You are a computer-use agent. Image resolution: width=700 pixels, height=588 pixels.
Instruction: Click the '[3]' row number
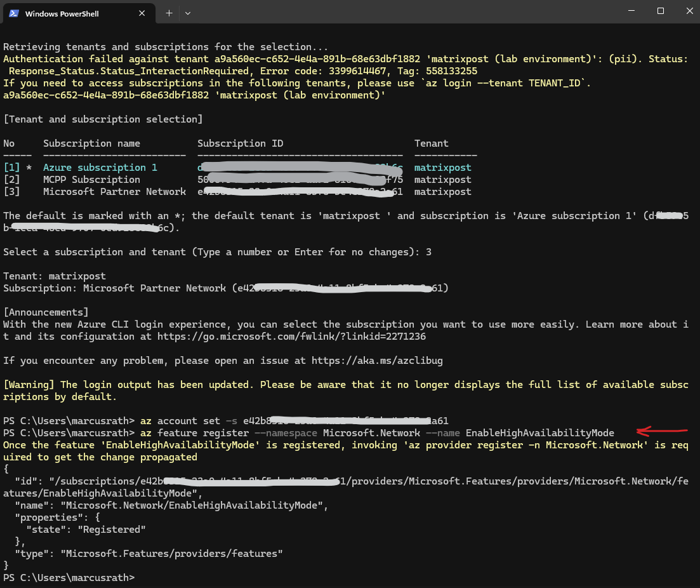pos(11,192)
